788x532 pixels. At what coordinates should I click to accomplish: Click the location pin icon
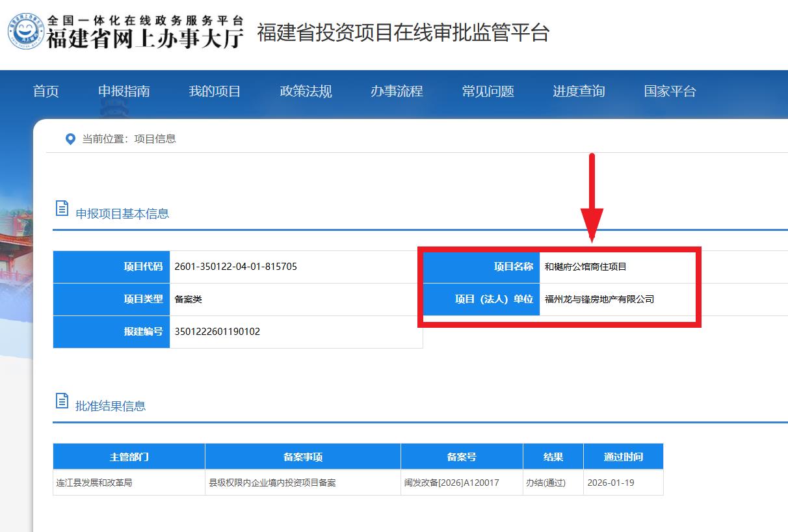coord(70,139)
